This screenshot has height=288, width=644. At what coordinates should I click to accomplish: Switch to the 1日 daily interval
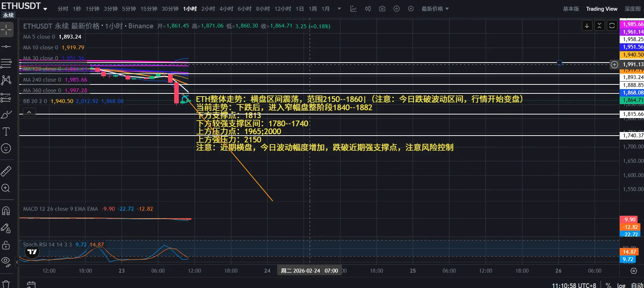(x=300, y=9)
